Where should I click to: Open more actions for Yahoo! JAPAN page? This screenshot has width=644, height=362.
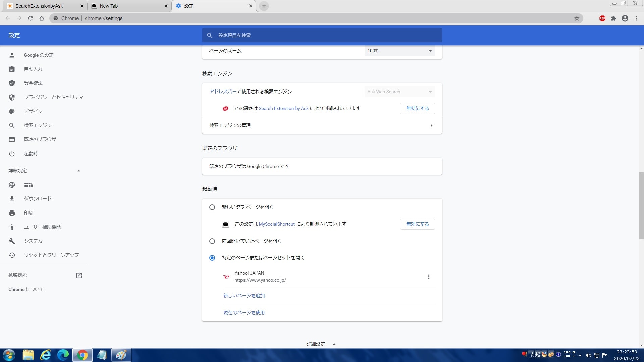(429, 277)
